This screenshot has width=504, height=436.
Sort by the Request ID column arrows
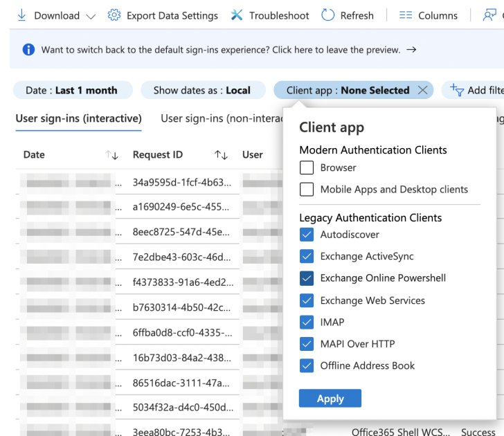coord(221,155)
